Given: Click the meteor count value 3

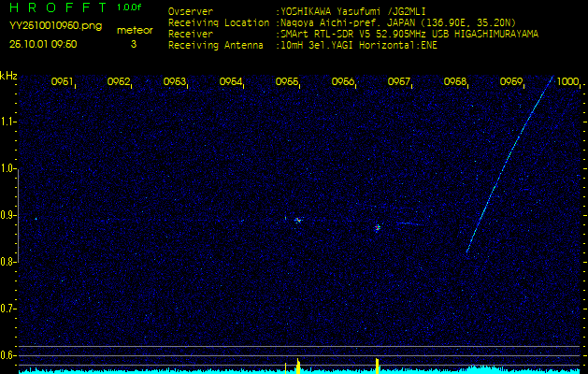Looking at the screenshot, I should pos(134,44).
